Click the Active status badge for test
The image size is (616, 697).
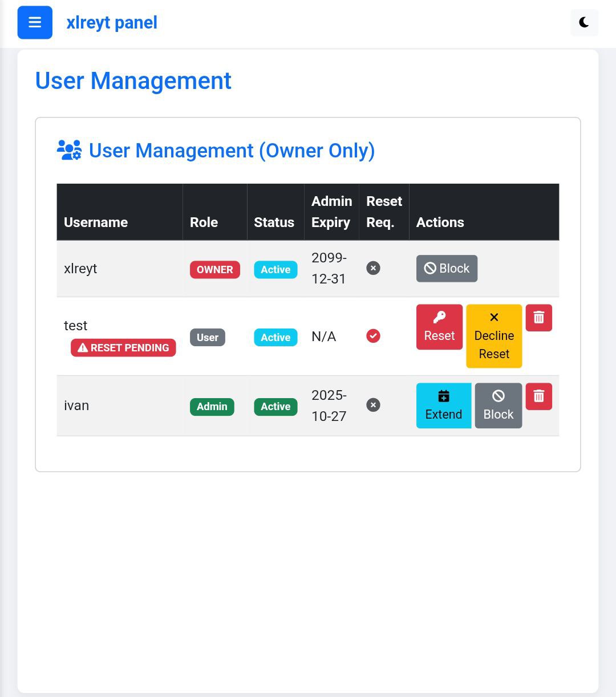[x=275, y=338]
